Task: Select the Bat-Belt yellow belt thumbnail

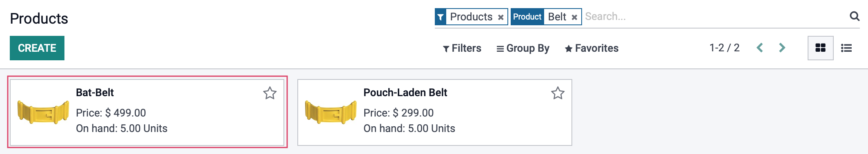Action: [43, 112]
